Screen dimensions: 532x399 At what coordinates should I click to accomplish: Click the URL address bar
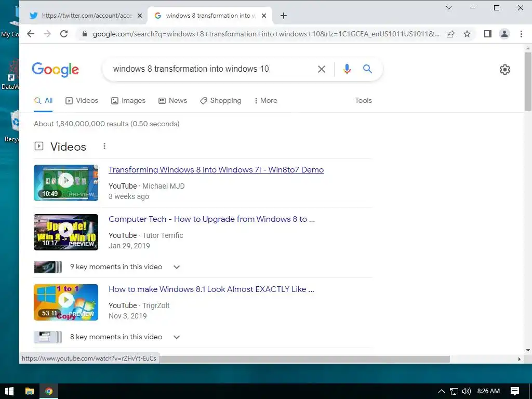click(265, 34)
